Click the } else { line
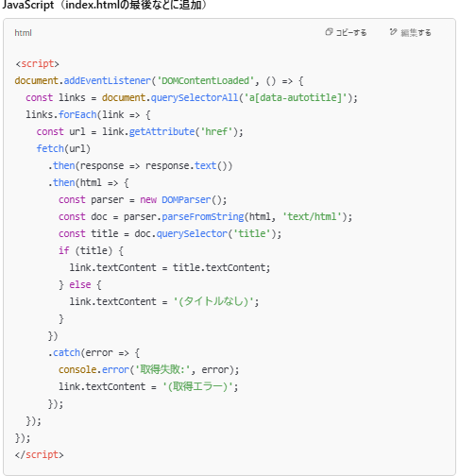Screen dimensions: 459x476 [x=80, y=284]
